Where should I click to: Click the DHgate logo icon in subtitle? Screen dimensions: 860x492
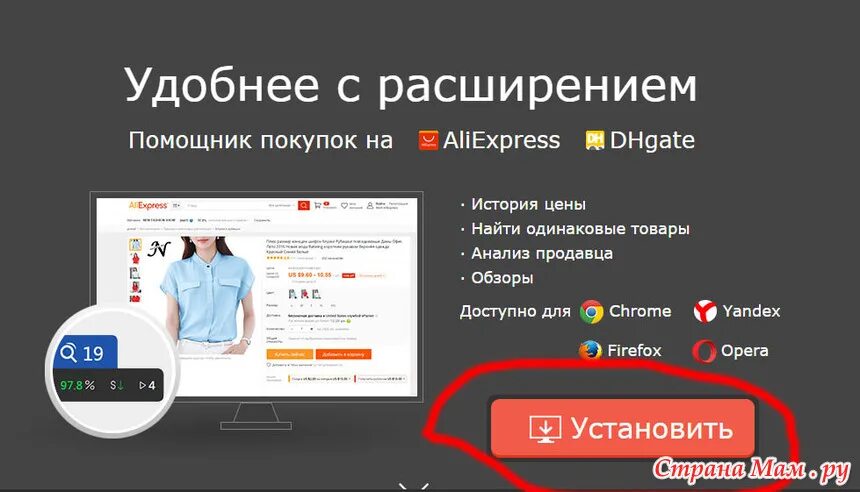tap(595, 140)
